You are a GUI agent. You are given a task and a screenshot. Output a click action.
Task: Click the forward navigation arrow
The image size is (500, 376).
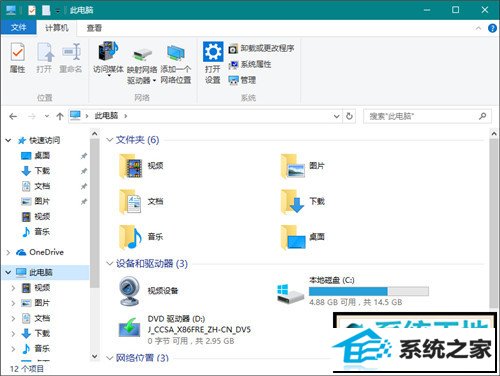32,116
